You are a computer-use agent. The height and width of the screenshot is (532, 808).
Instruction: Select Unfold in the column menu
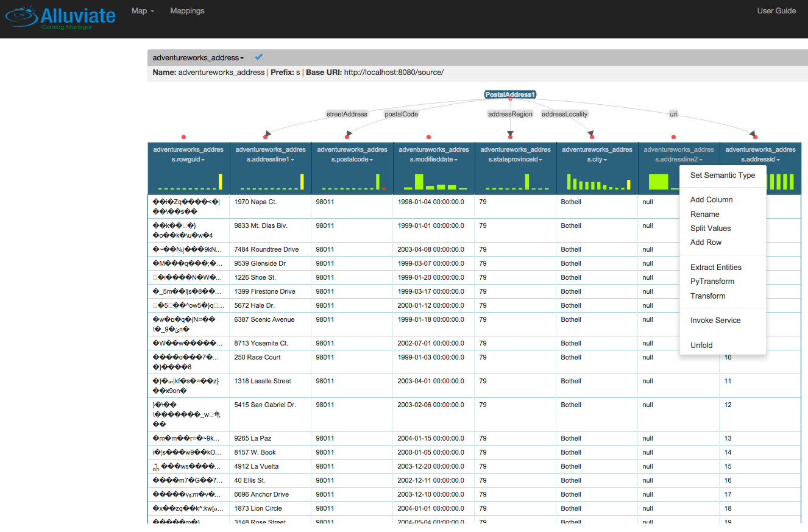(x=723, y=346)
